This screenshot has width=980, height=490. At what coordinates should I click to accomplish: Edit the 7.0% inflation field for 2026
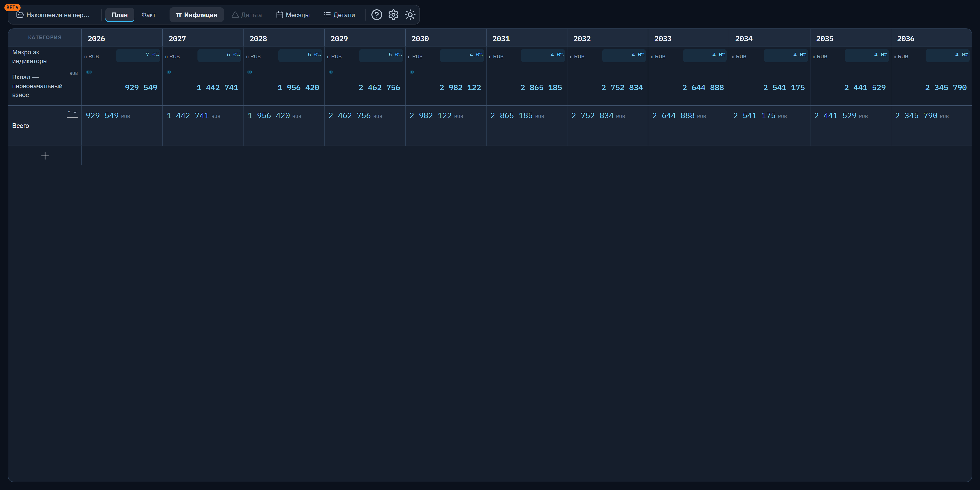(138, 55)
